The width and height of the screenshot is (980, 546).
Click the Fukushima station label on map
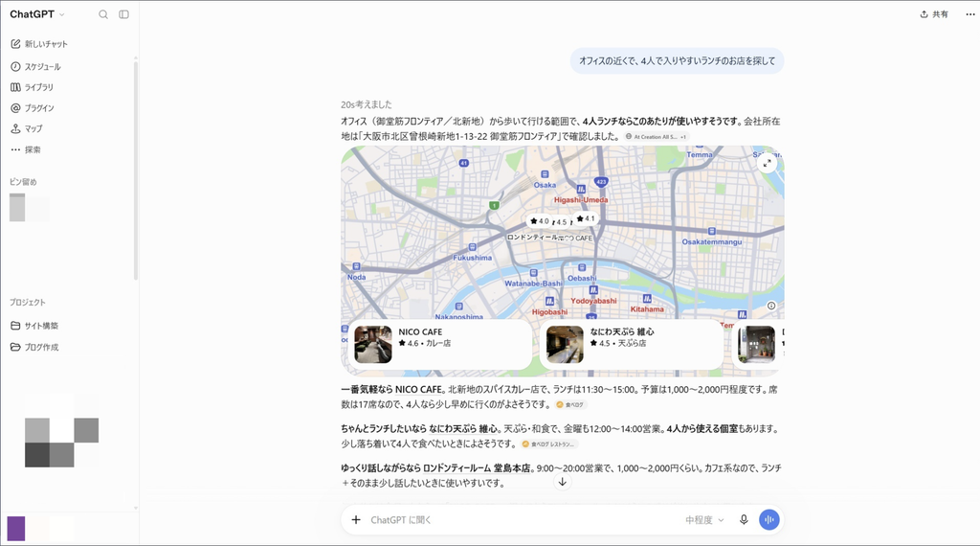click(473, 257)
